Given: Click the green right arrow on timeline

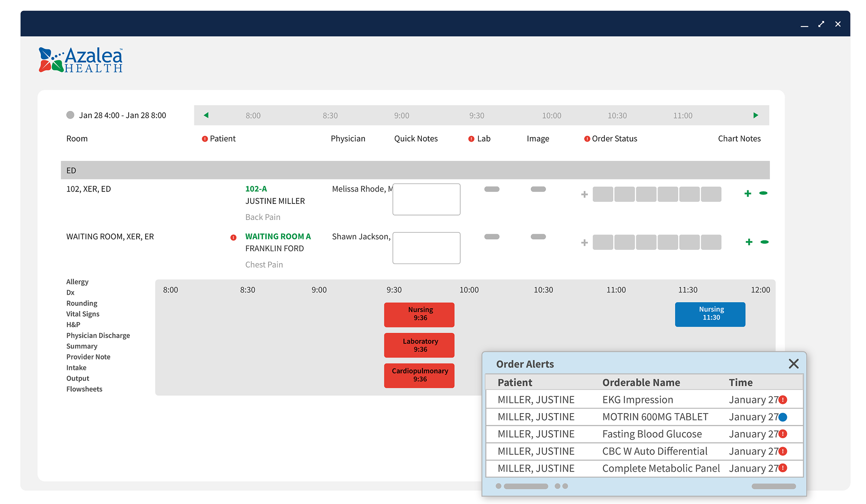Looking at the screenshot, I should pyautogui.click(x=755, y=115).
